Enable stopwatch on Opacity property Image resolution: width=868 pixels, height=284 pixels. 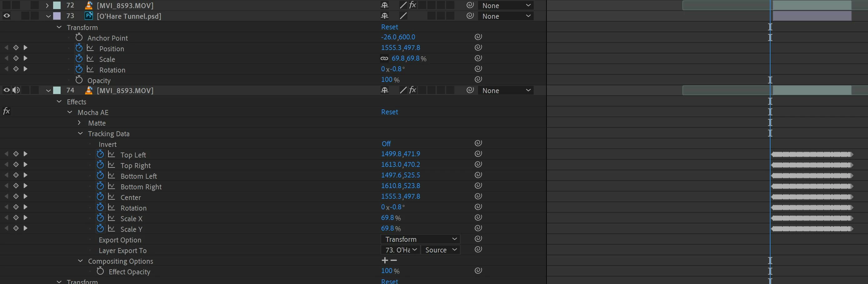79,80
